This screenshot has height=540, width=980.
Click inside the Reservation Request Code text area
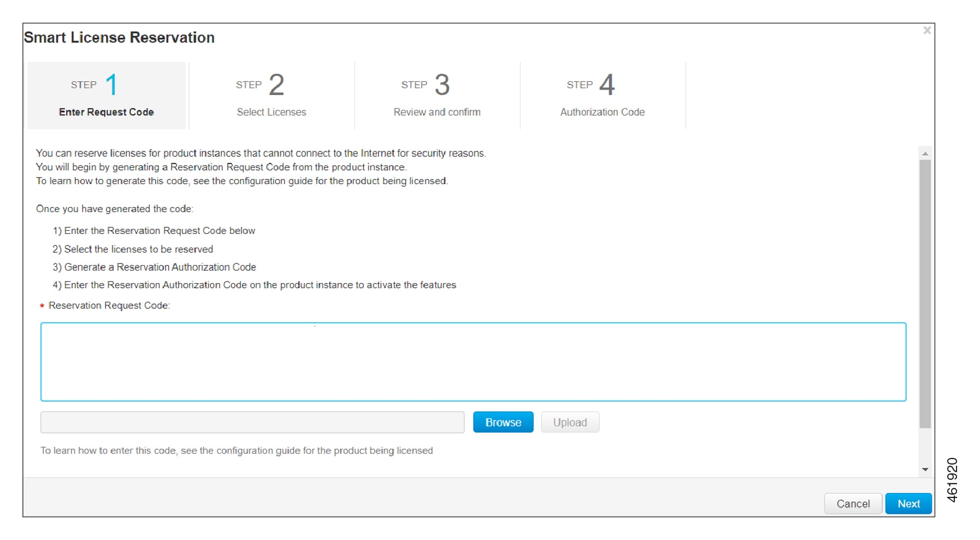473,362
